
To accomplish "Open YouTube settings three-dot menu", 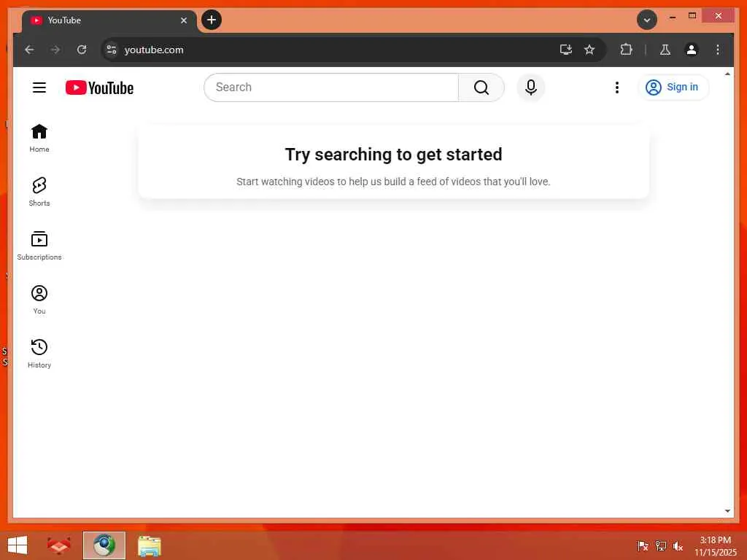I will (617, 87).
